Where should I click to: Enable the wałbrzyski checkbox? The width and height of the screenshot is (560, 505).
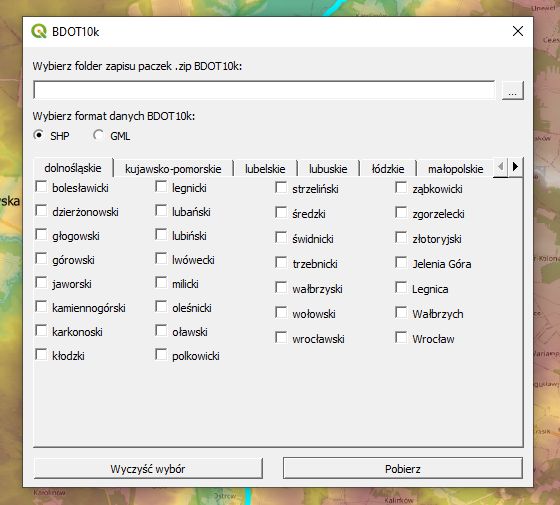click(x=281, y=288)
